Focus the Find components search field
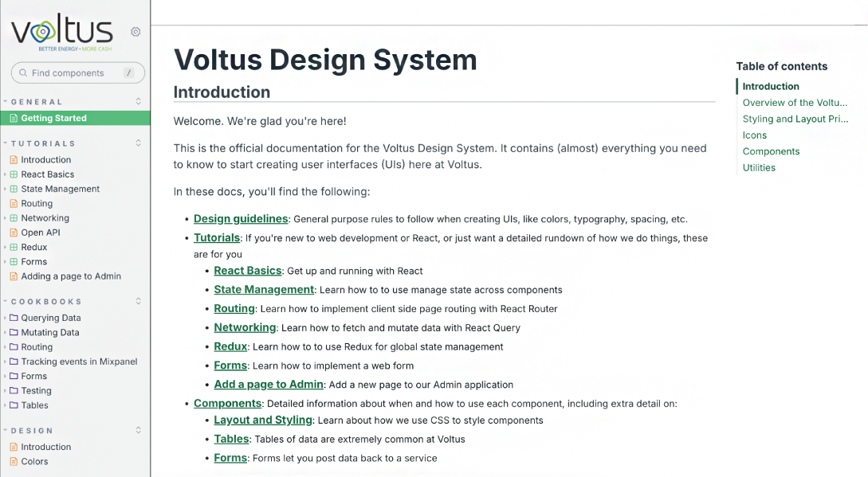The image size is (868, 477). (78, 72)
